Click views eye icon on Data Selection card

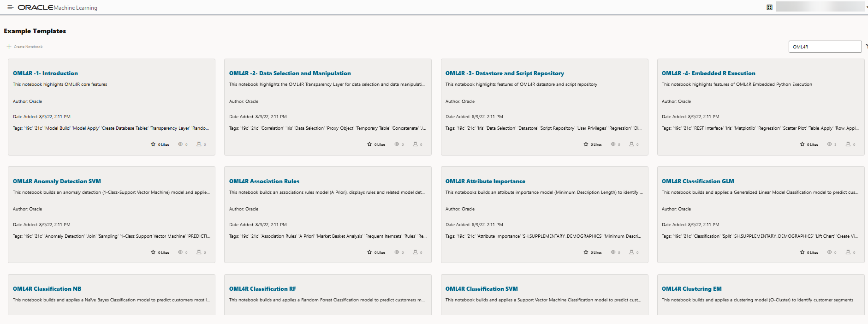(x=397, y=144)
